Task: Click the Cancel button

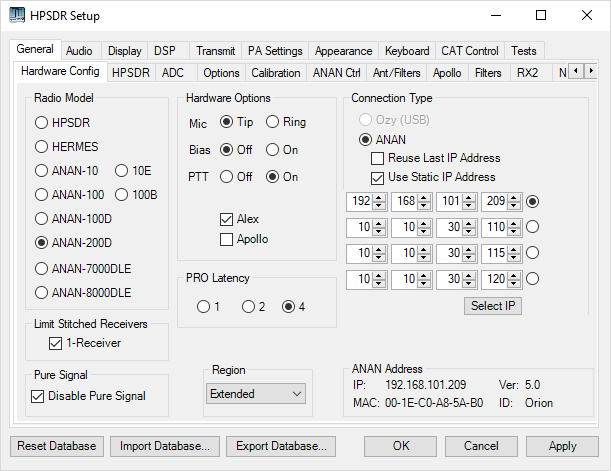Action: pyautogui.click(x=481, y=446)
